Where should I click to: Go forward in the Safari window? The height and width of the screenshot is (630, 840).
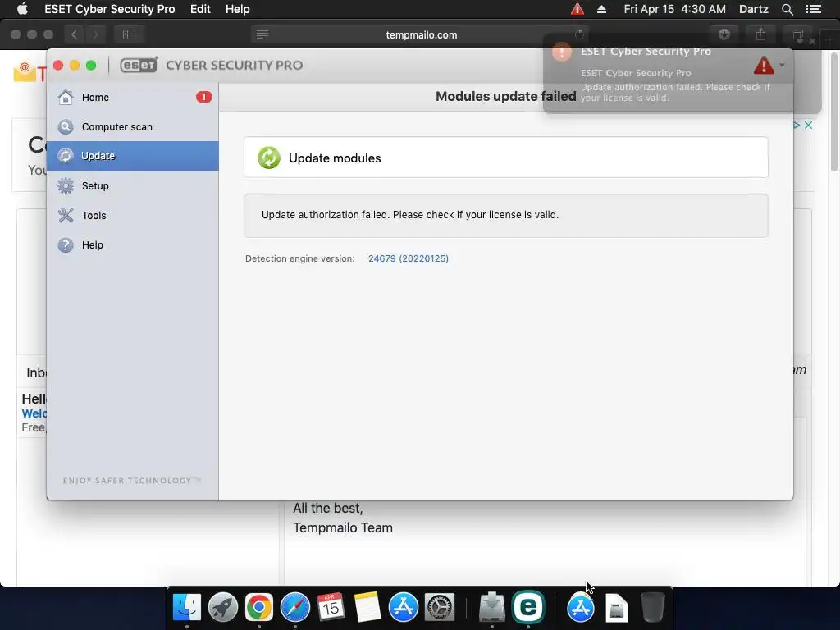pos(95,34)
